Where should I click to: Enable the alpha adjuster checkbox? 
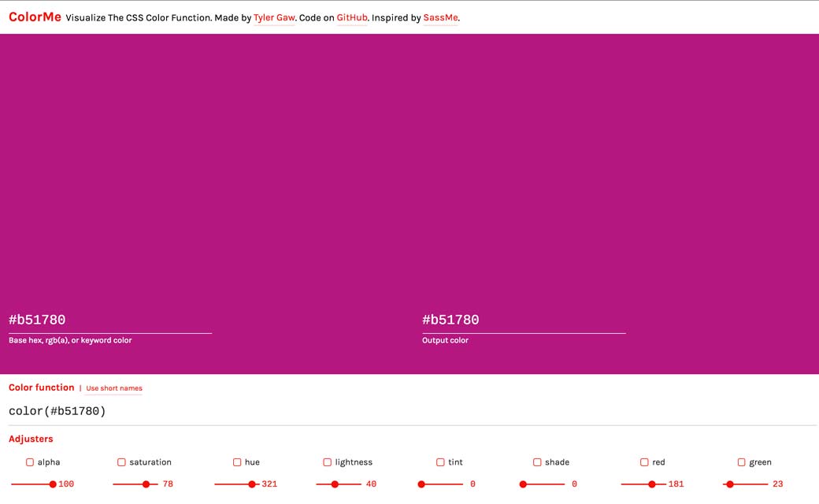coord(30,462)
